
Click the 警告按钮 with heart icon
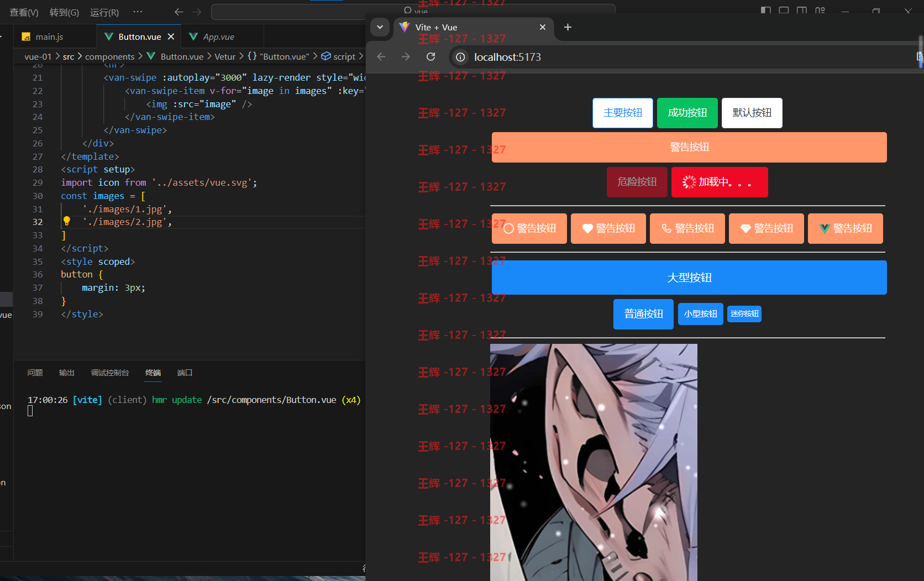[x=608, y=228]
